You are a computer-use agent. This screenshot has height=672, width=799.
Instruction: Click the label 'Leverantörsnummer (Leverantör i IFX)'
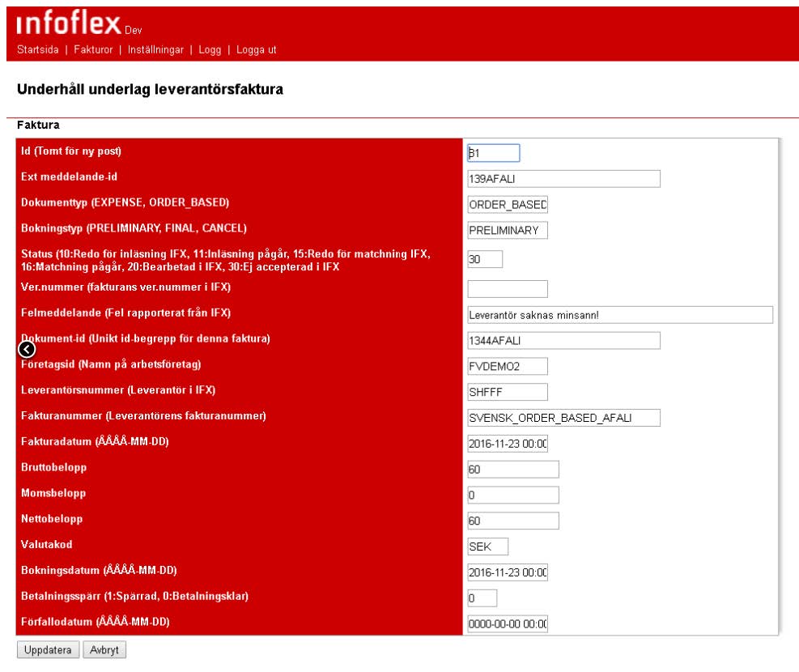[118, 390]
